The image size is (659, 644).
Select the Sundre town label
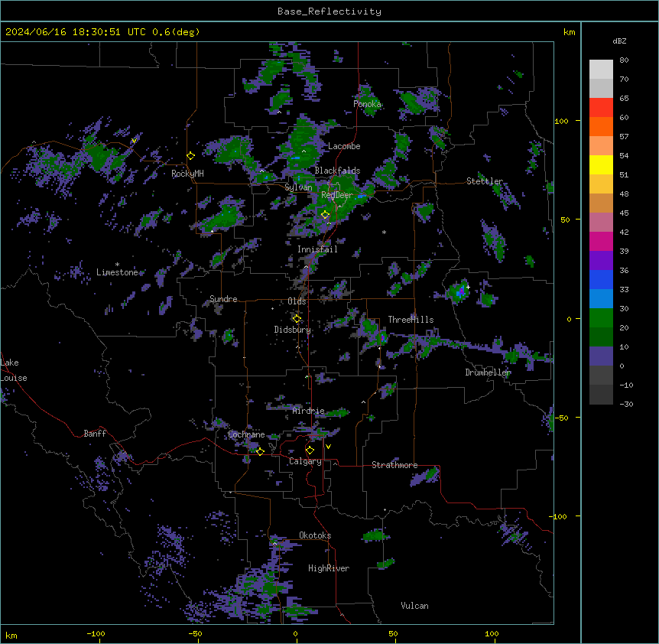pos(223,299)
